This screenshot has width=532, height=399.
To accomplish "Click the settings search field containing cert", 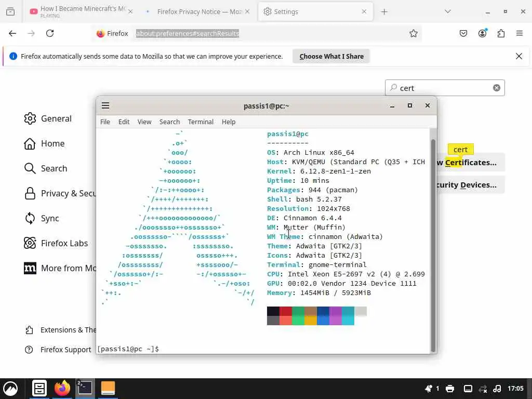I will tap(445, 88).
